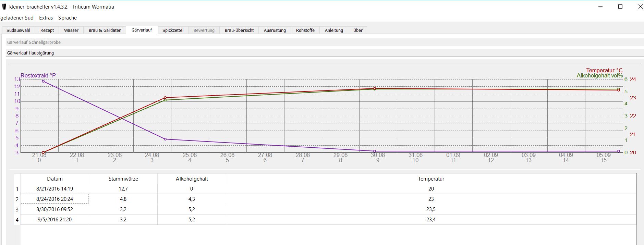Viewport: 644px width, 245px height.
Task: Switch to the Sudauswahl tab
Action: [19, 30]
